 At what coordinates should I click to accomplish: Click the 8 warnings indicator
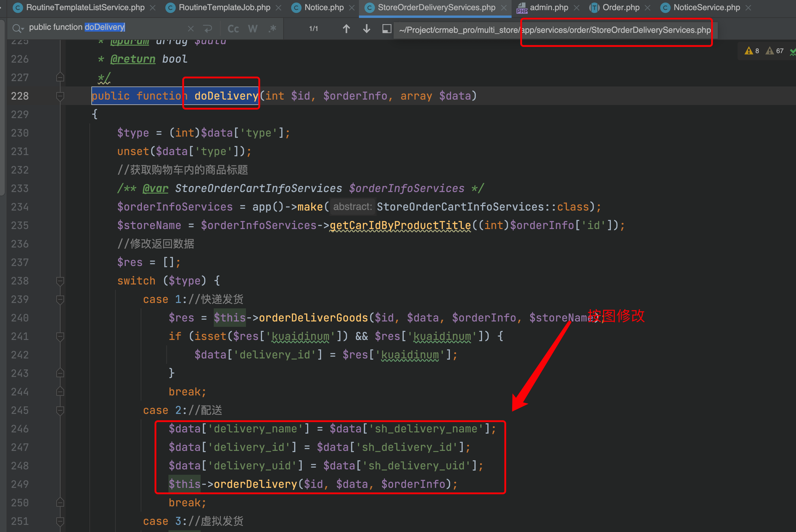(x=752, y=51)
